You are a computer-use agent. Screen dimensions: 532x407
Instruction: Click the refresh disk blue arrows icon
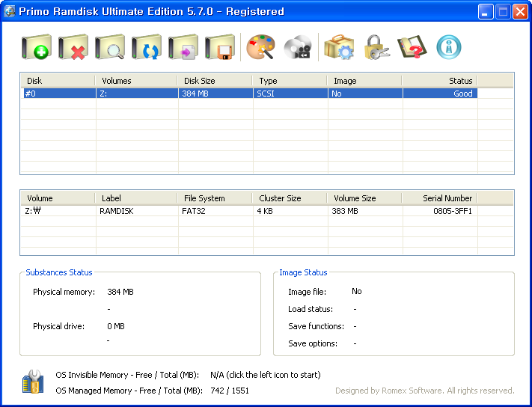[147, 47]
